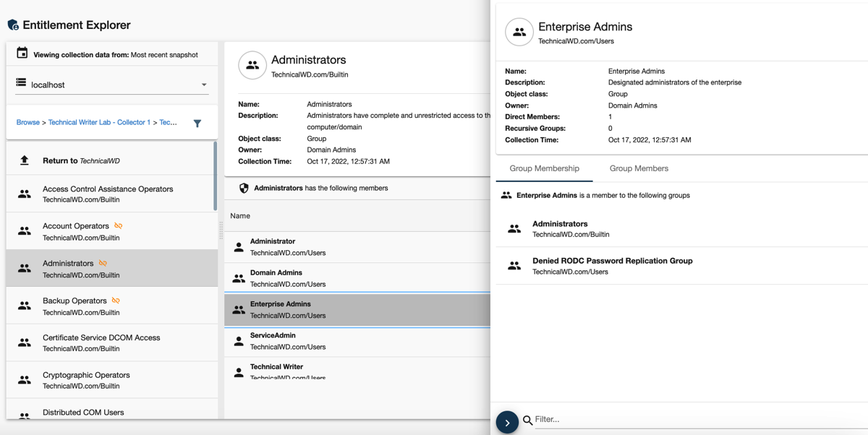Click the Enterprise Admins group avatar icon
868x435 pixels.
(x=519, y=33)
